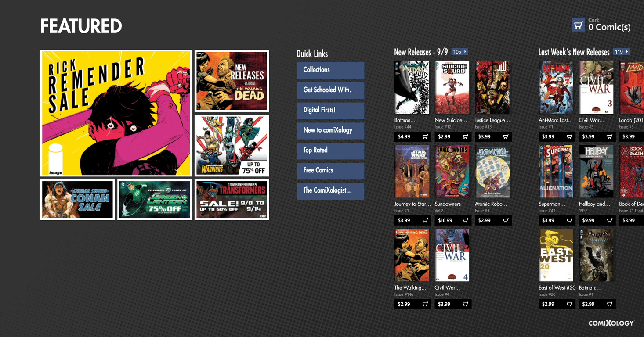Screen dimensions: 644x337
Task: Add Hellboy and the B.P.R.D. 1952 to cart
Action: coord(610,220)
